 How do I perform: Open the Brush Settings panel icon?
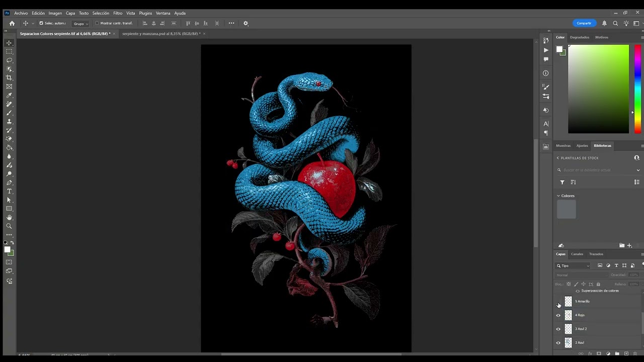tap(546, 86)
